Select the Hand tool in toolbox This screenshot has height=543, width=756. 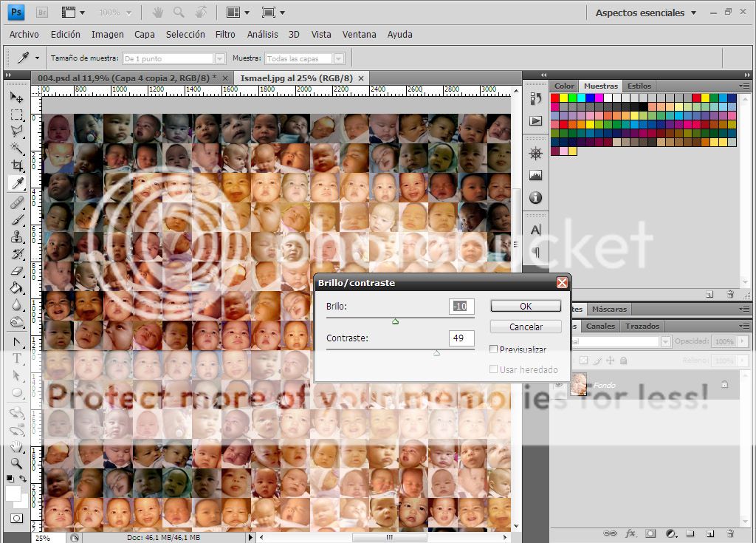tap(17, 446)
